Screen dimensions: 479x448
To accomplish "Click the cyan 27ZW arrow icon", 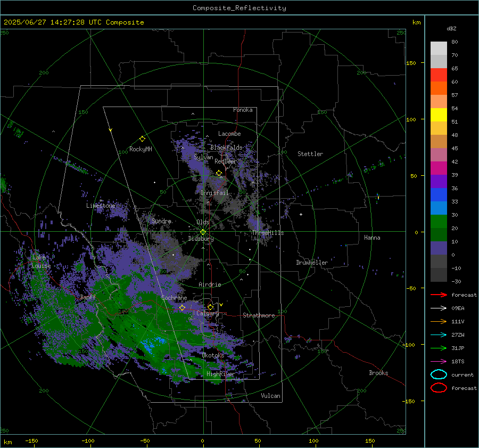I will click(x=439, y=335).
